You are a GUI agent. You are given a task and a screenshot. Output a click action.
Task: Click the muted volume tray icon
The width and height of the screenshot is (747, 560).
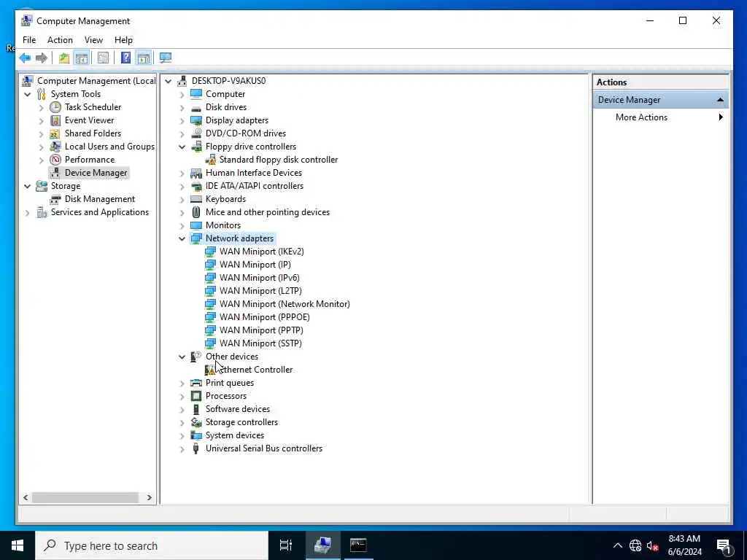tap(652, 545)
